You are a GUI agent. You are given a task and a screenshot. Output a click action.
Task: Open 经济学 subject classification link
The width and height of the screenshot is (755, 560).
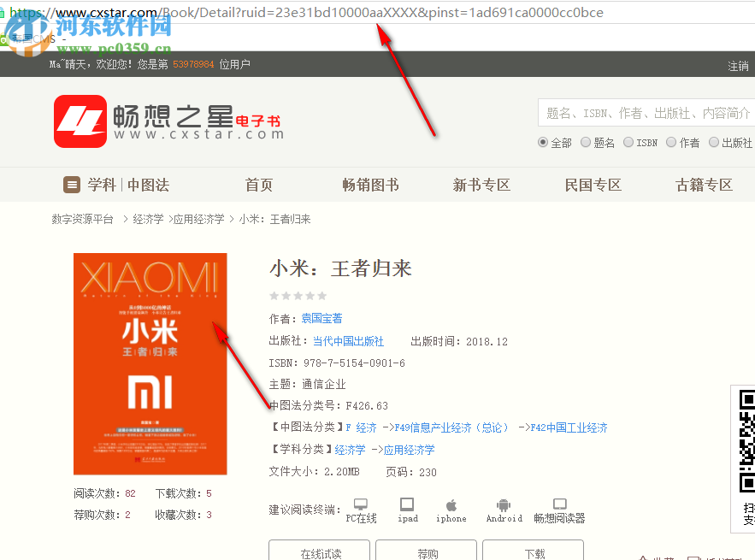(x=350, y=450)
